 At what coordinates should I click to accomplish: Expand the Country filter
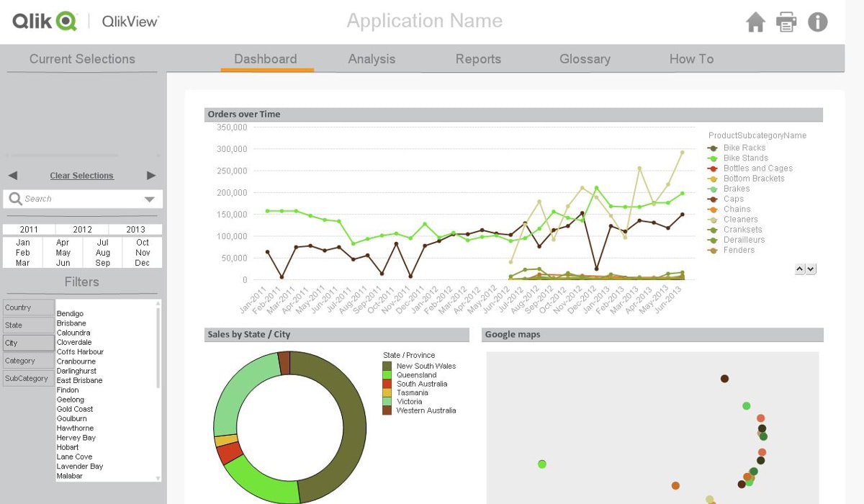(x=27, y=307)
